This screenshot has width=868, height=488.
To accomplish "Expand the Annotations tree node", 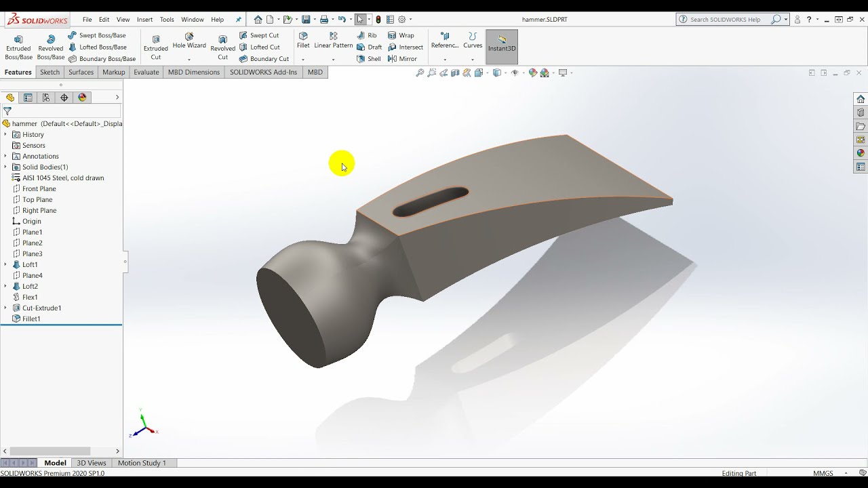I will coord(5,156).
